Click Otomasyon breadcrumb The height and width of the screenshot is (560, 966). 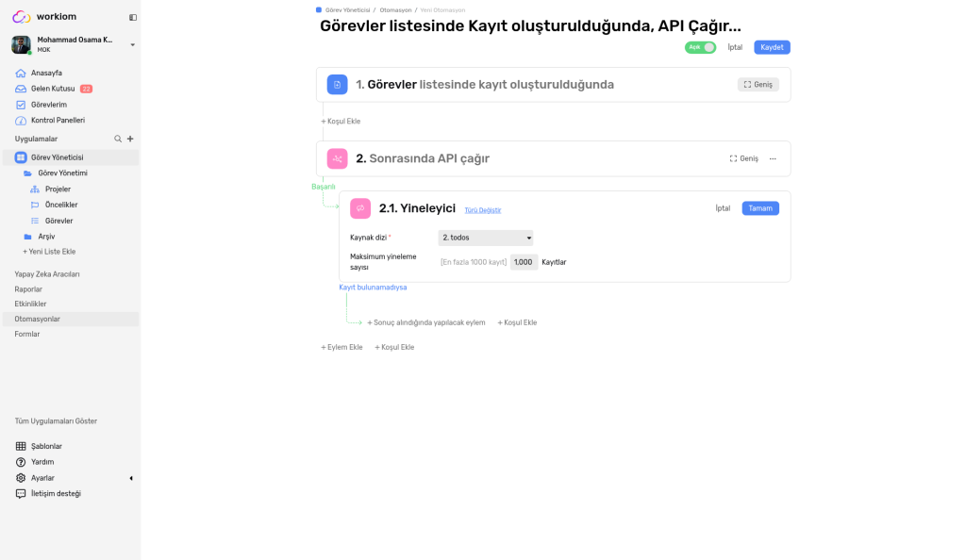(x=395, y=9)
